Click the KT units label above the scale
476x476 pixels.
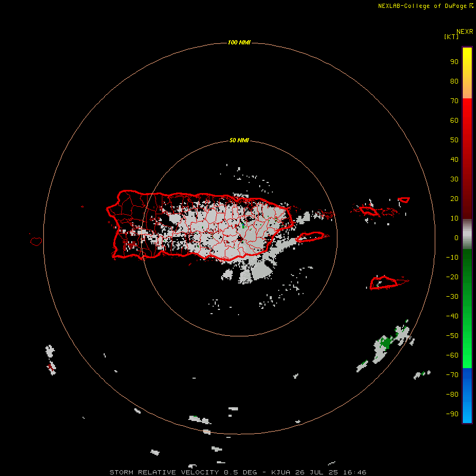(451, 36)
